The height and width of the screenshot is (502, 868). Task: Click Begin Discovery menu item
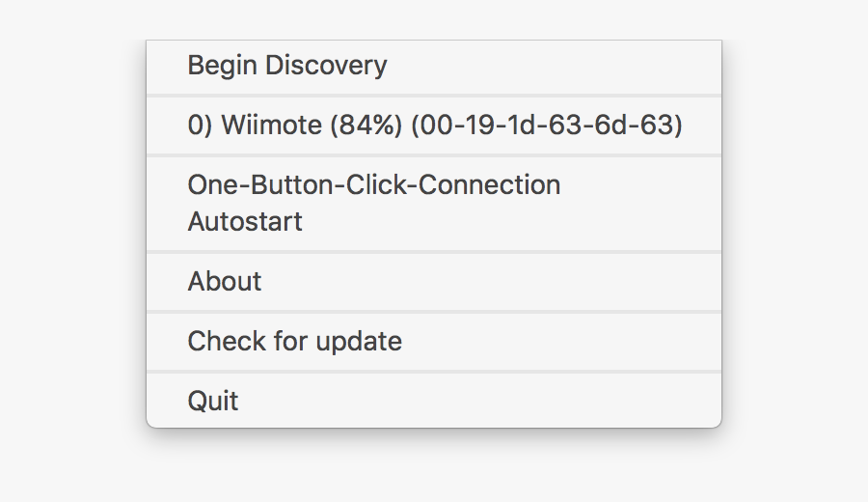[287, 66]
